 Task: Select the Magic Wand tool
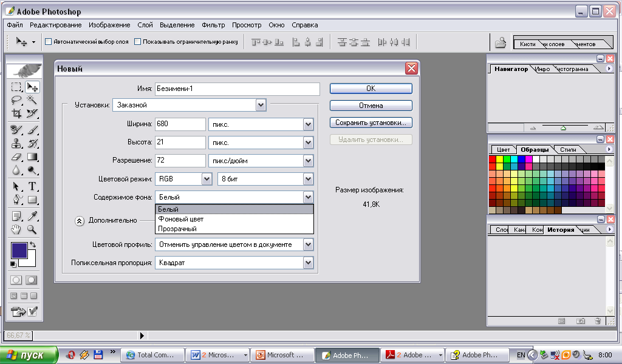tap(32, 100)
